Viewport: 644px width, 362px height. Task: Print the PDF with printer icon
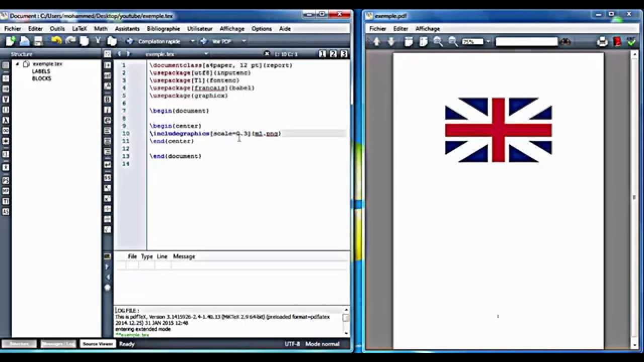(x=602, y=42)
